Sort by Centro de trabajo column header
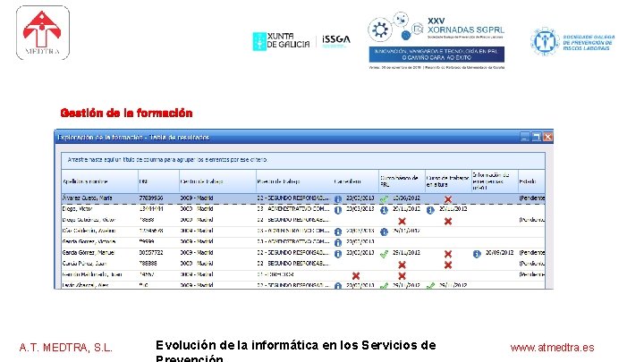 [x=217, y=181]
